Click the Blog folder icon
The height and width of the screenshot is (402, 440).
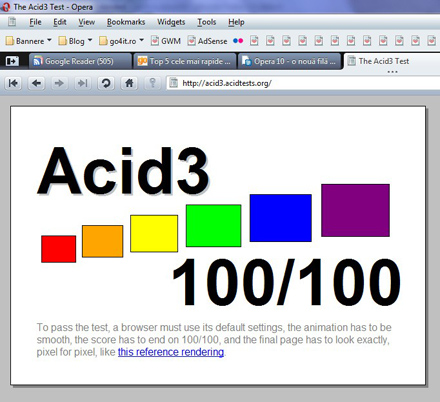62,41
